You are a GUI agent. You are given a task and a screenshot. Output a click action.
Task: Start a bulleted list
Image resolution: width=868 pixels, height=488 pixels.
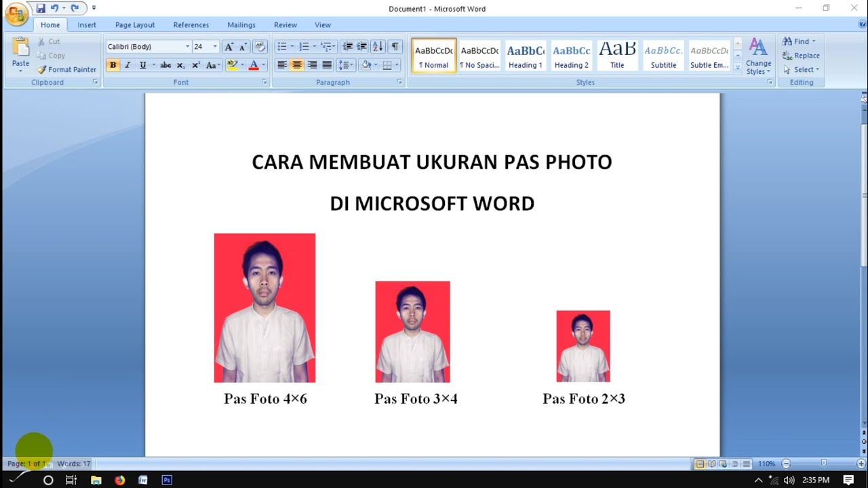281,47
